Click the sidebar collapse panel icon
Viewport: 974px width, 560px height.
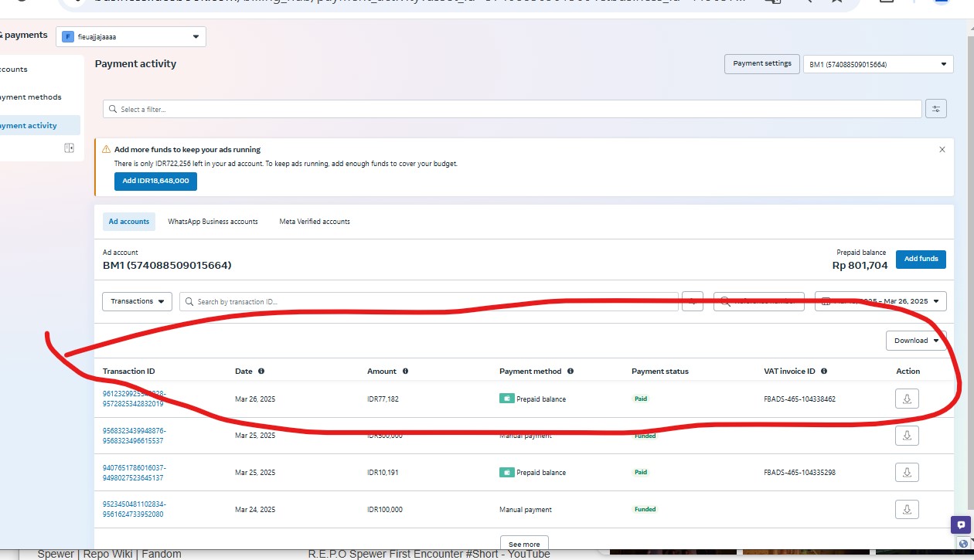69,148
